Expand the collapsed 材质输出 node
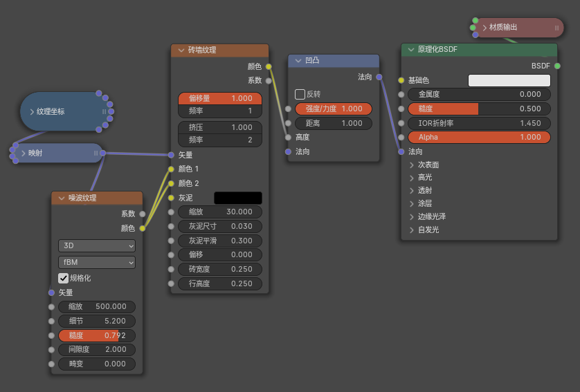Image resolution: width=580 pixels, height=392 pixels. (x=484, y=28)
